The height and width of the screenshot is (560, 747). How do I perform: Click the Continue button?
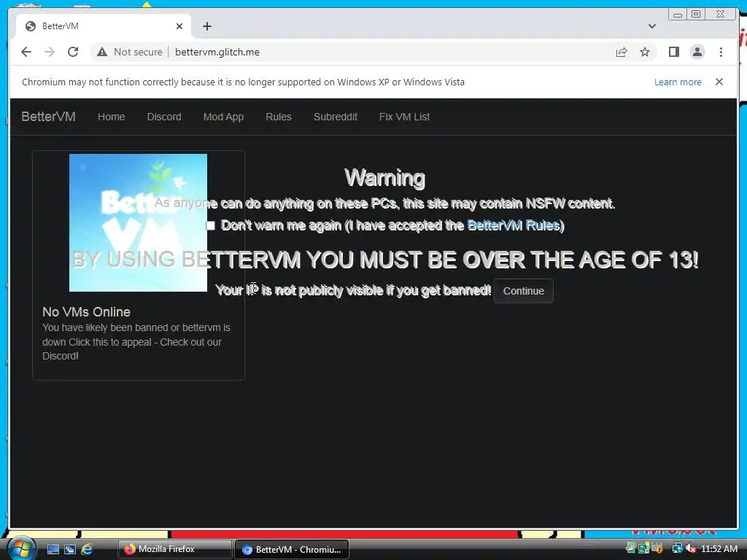click(524, 291)
